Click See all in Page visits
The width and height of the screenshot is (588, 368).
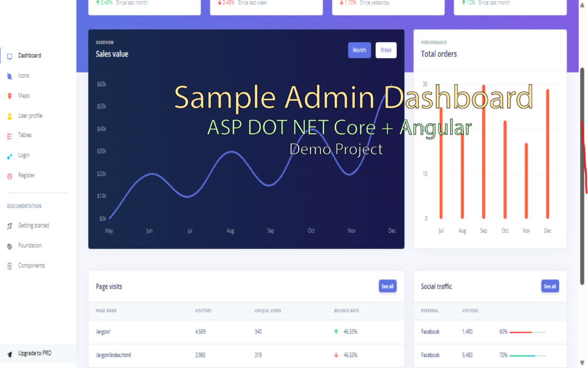tap(388, 286)
